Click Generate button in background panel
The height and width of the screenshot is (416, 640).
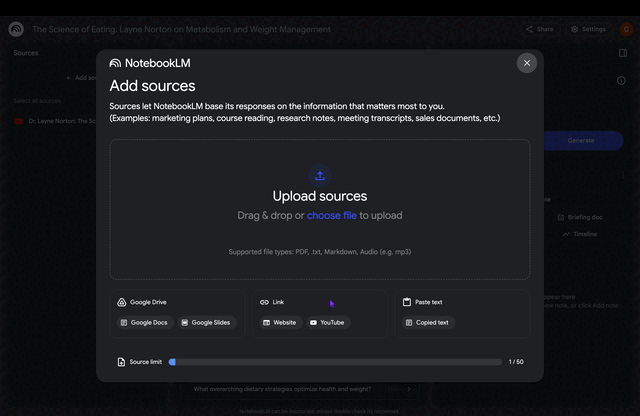[x=583, y=140]
